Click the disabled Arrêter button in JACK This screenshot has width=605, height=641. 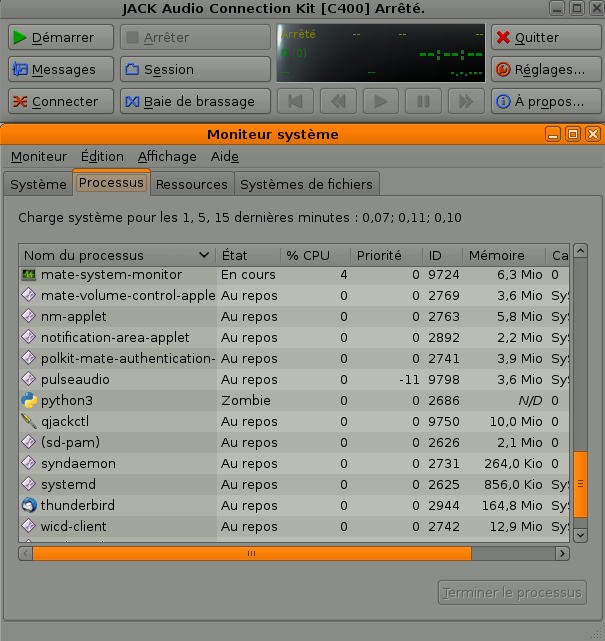195,37
